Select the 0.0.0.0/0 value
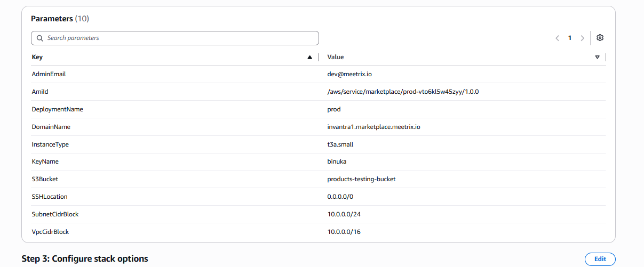The image size is (644, 267). point(340,197)
